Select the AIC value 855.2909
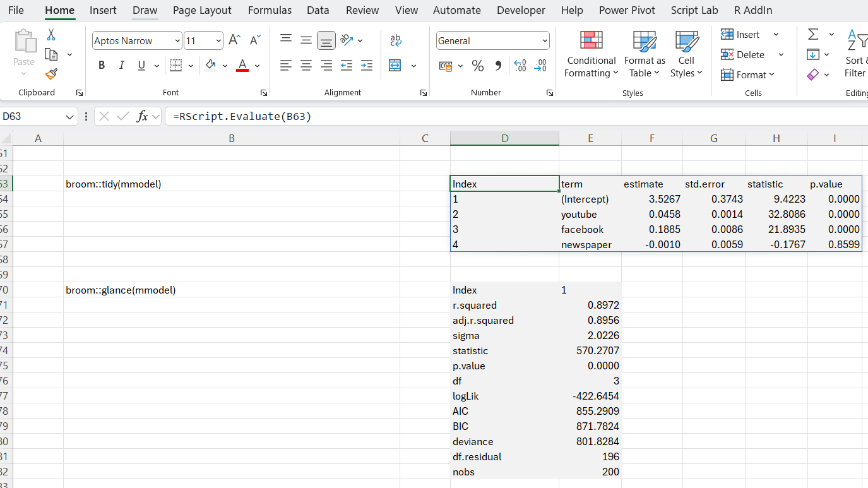Screen dimensions: 868x488 (590, 412)
